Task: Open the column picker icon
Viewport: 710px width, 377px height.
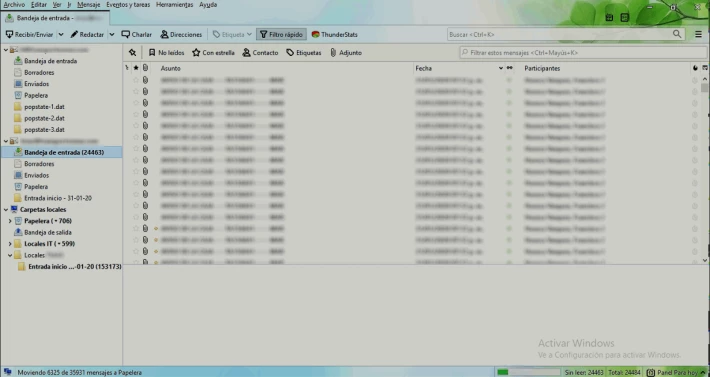Action: click(x=705, y=68)
